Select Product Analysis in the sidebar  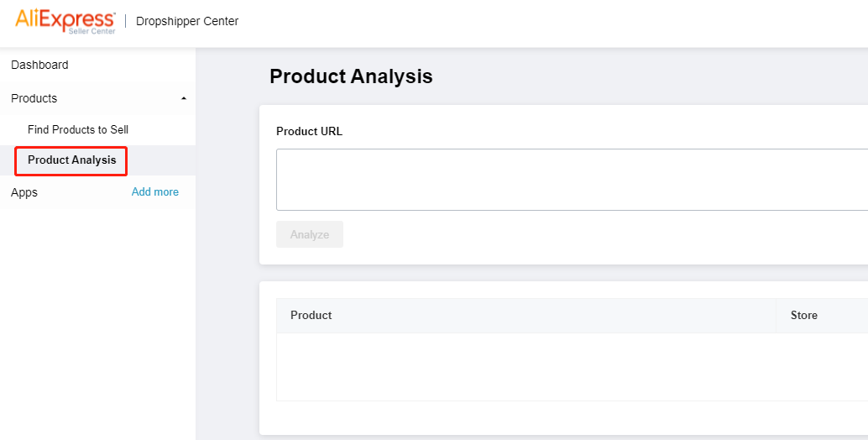pyautogui.click(x=71, y=160)
